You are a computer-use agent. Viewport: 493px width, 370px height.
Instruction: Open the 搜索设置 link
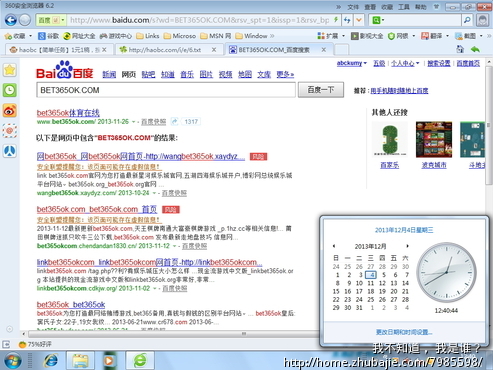[x=439, y=63]
